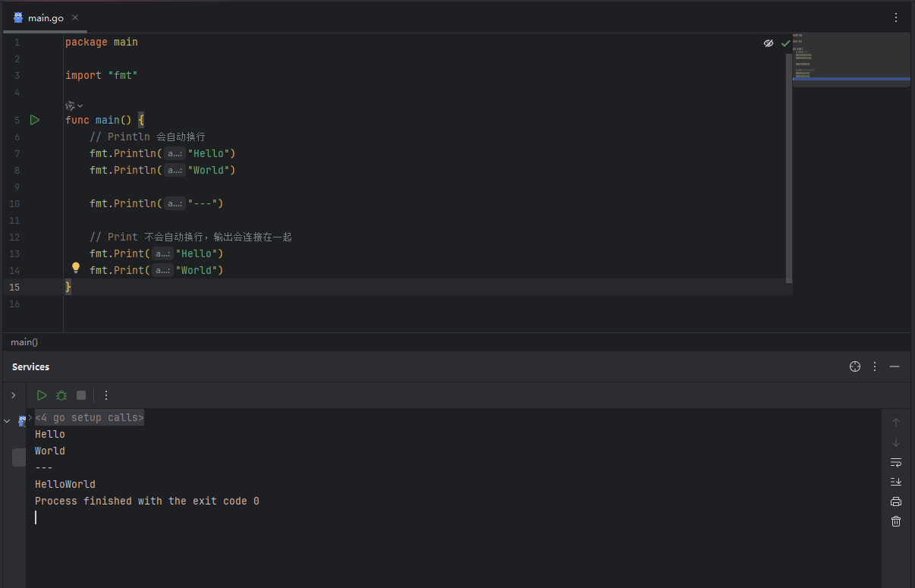Click the '// Println 会自动换行' comment

(147, 137)
